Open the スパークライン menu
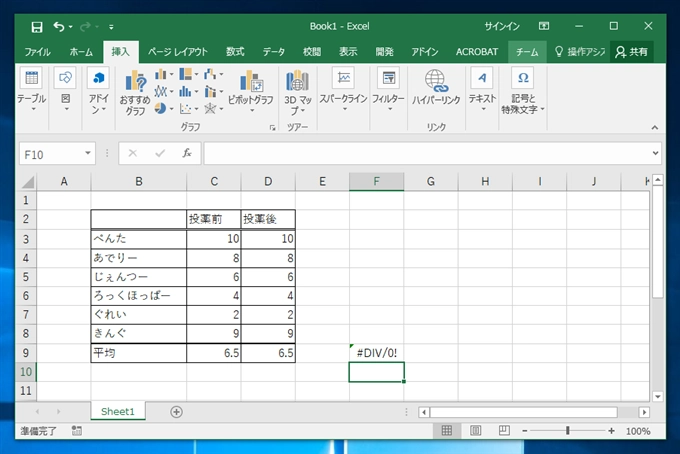Screen dimensions: 680x454 point(343,90)
